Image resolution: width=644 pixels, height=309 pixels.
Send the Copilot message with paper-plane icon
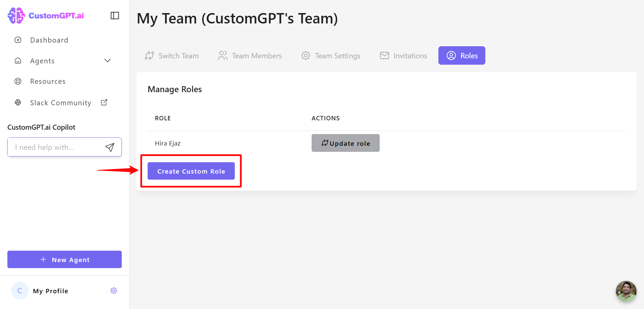pos(110,147)
